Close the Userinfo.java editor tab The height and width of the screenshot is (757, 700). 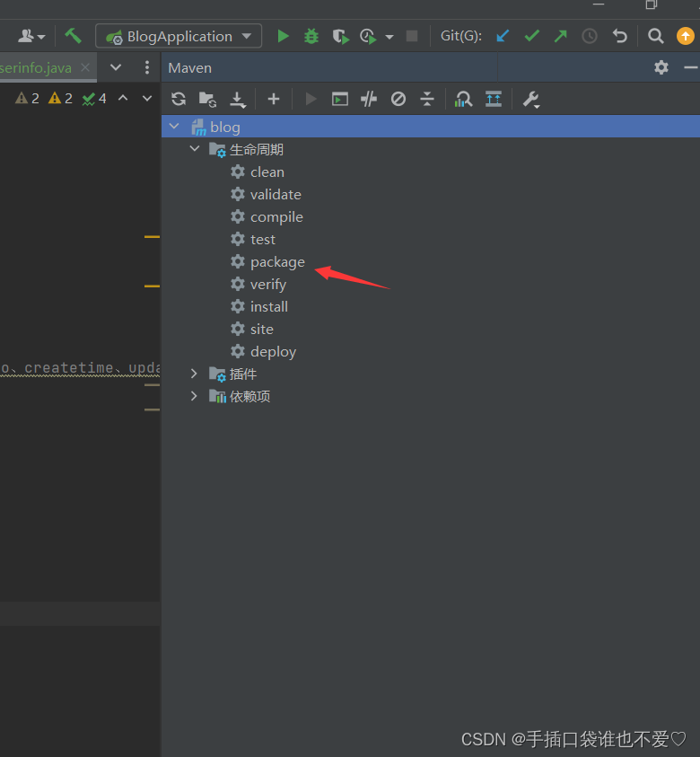(x=85, y=67)
